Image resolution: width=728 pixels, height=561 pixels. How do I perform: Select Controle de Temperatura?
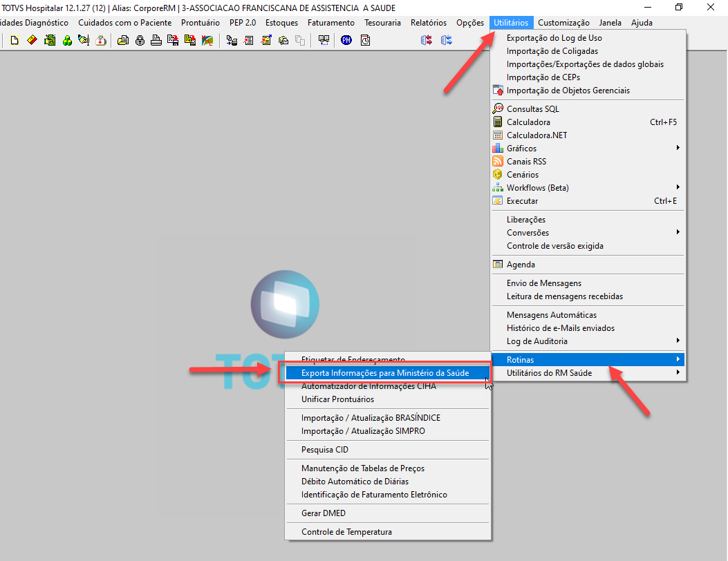coord(388,532)
